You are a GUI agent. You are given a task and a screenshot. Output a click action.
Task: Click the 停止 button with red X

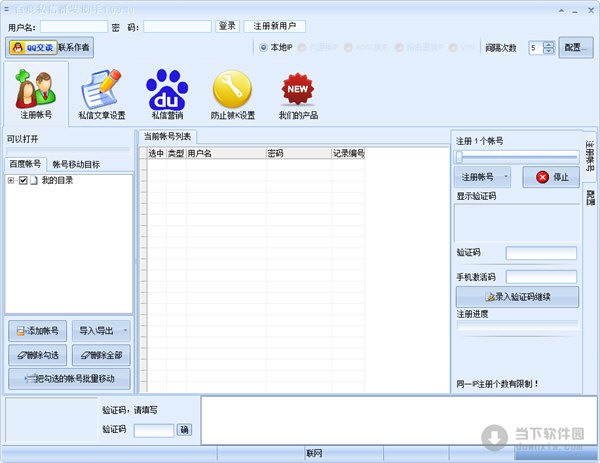(x=551, y=177)
